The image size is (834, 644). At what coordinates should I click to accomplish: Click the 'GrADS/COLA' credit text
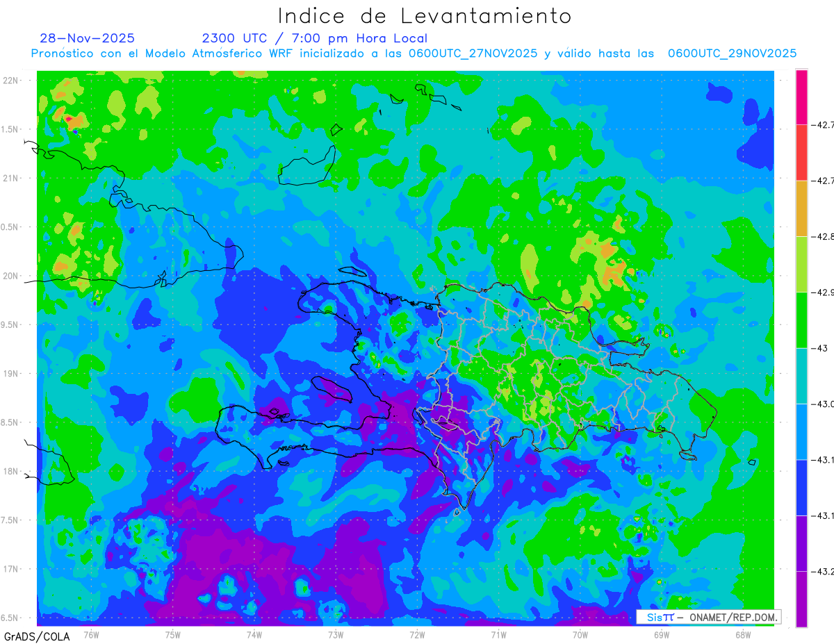[37, 636]
